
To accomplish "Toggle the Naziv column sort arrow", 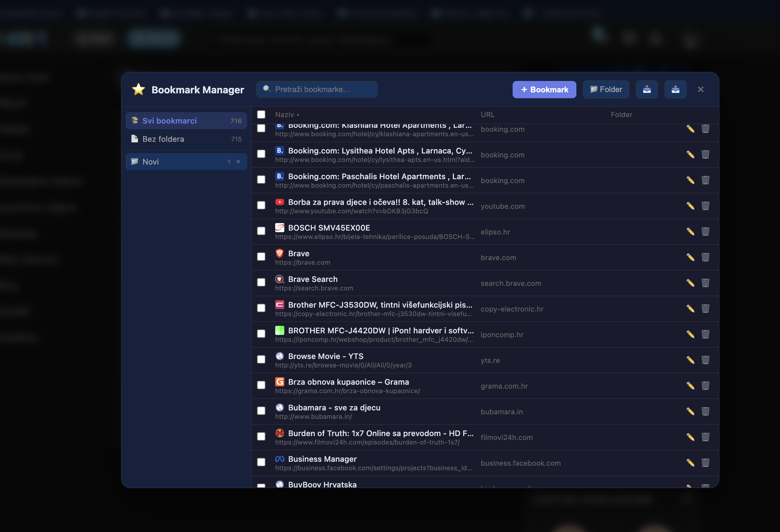I will pos(299,115).
